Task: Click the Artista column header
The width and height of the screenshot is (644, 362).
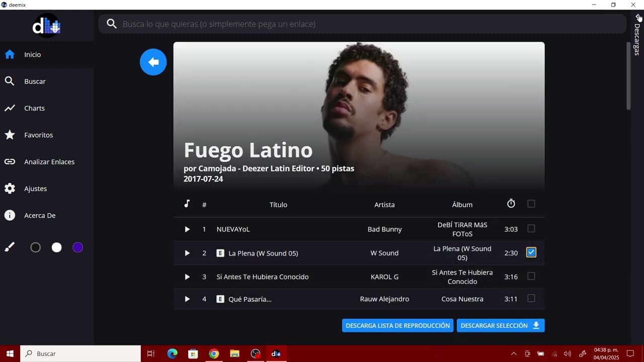Action: [384, 205]
